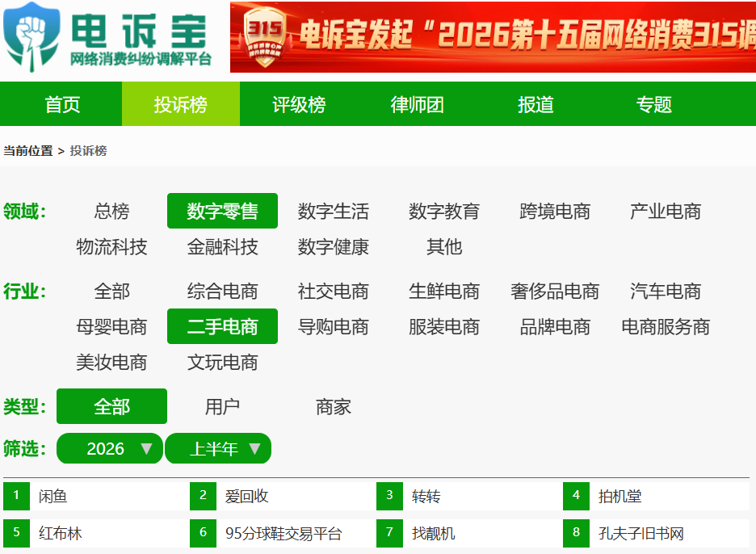Choose 数字生活 under 领域
This screenshot has width=756, height=554.
point(333,212)
